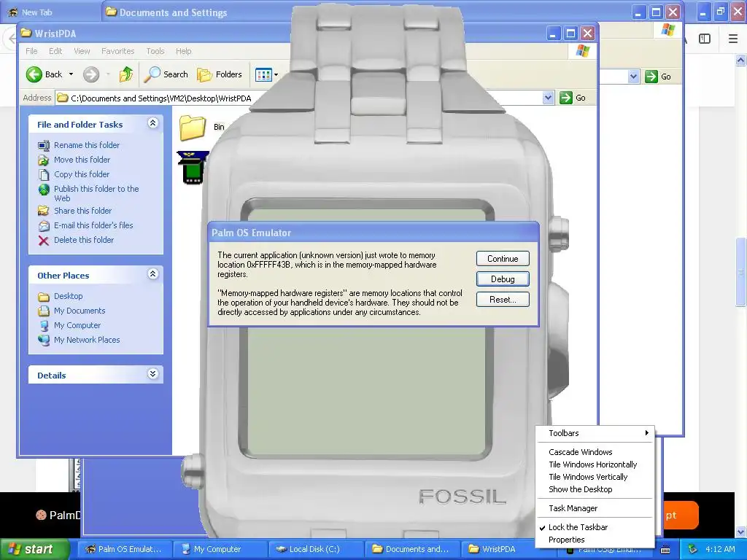Open the Favorites menu
The image size is (747, 560).
point(117,51)
